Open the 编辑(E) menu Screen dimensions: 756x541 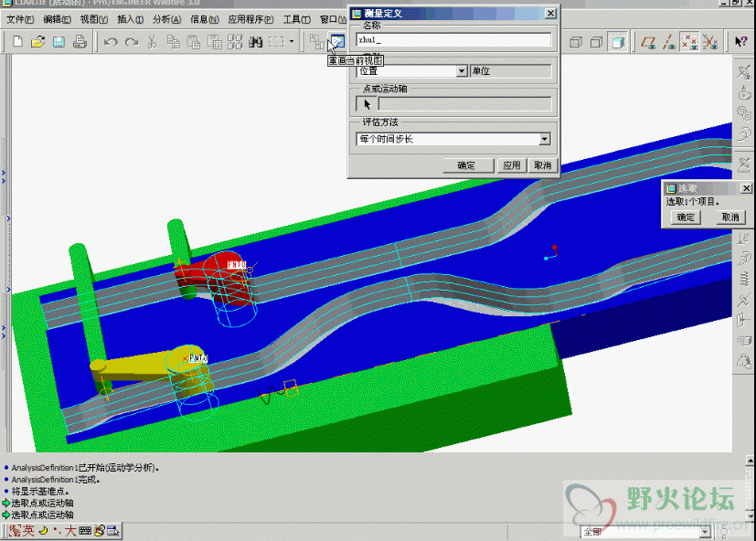(x=57, y=19)
